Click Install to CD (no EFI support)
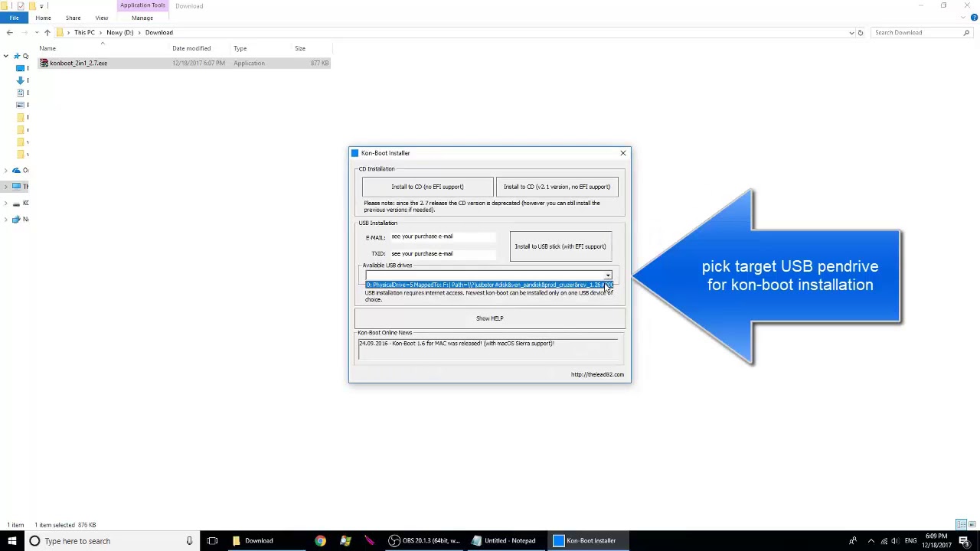Viewport: 980px width, 551px height. point(427,187)
